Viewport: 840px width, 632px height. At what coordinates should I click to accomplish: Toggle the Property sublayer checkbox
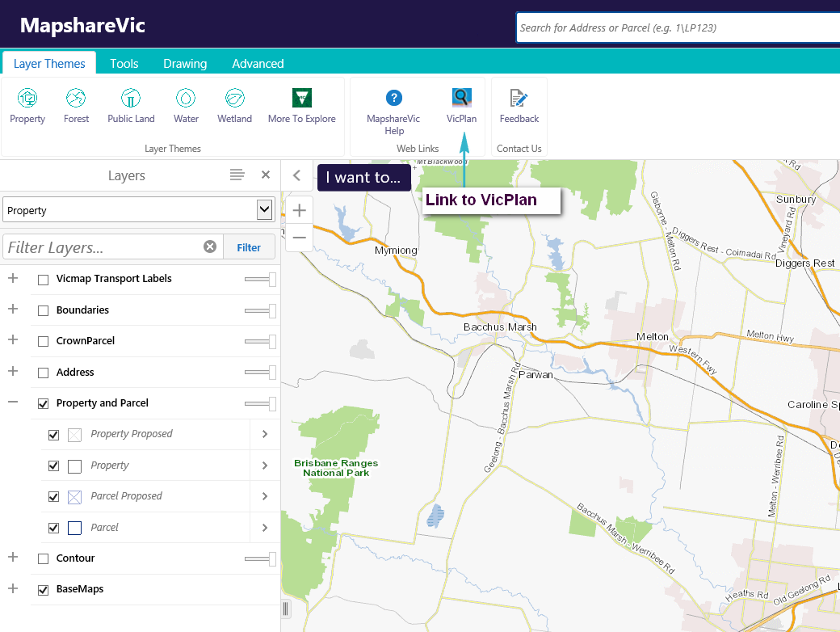pyautogui.click(x=53, y=466)
